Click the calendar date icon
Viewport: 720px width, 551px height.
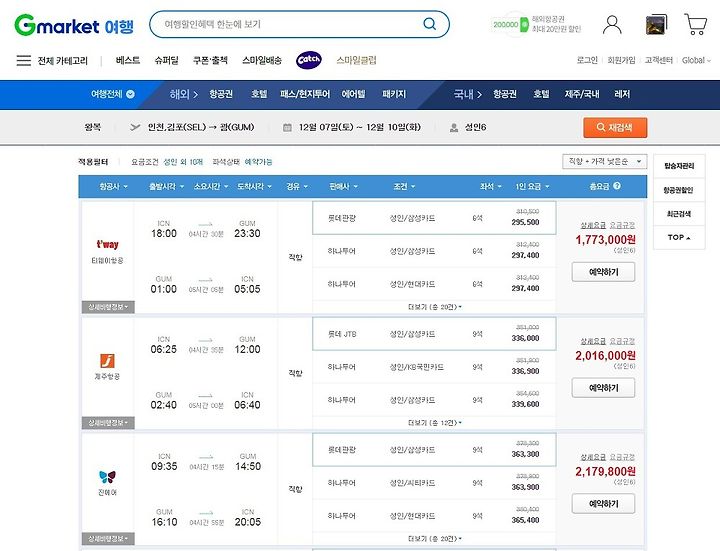[287, 128]
